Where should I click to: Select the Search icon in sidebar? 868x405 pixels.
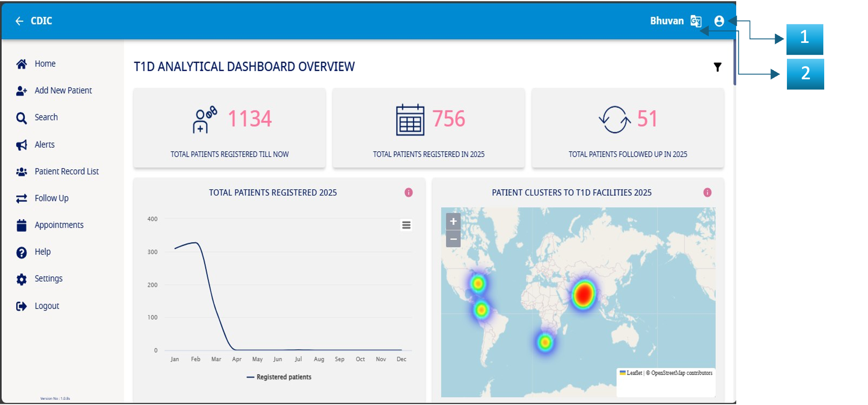point(21,117)
